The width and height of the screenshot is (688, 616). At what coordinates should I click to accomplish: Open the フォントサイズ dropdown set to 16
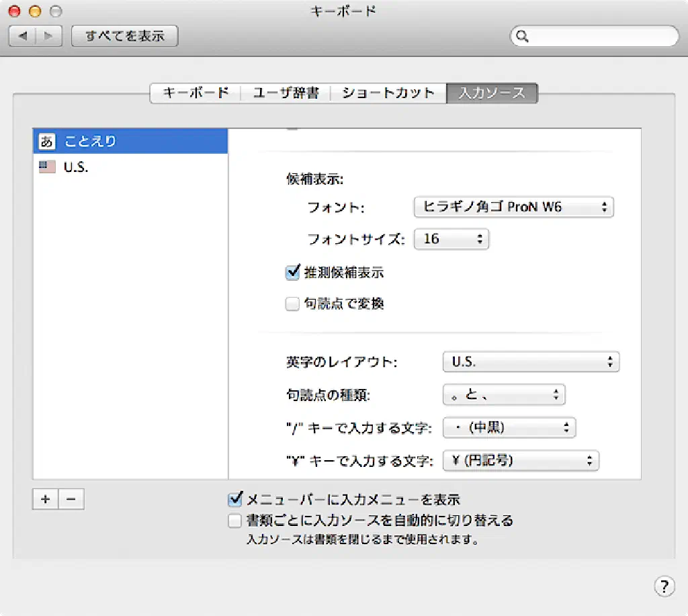point(451,239)
